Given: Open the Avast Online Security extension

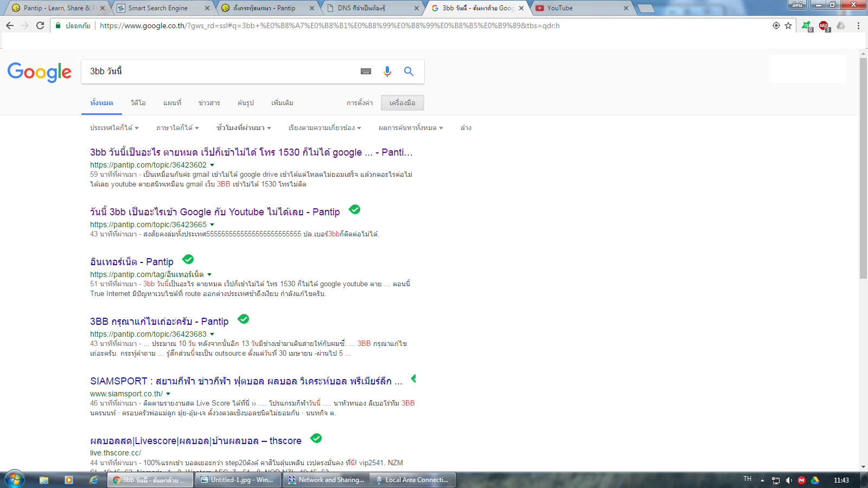Looking at the screenshot, I should [807, 25].
